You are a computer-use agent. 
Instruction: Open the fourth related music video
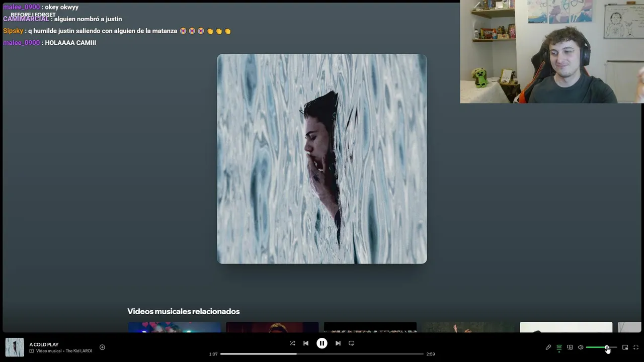tap(468, 327)
